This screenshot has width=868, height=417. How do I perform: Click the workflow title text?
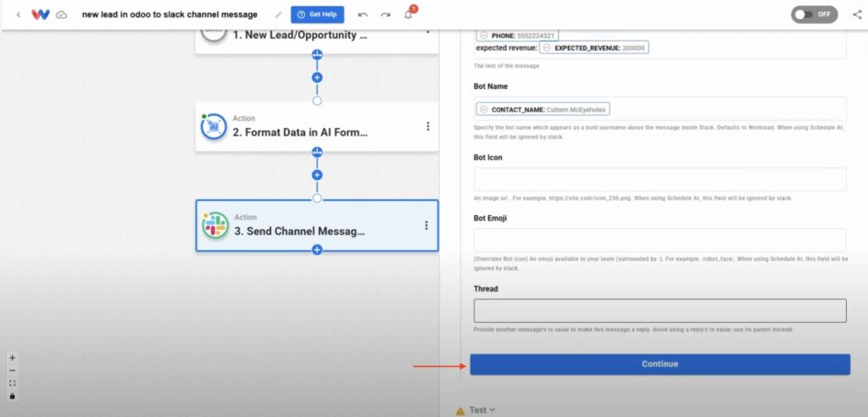coord(170,14)
